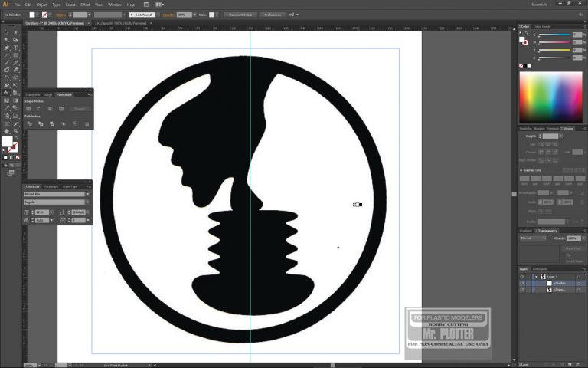Click the Document Setup button
This screenshot has height=368, width=588.
click(240, 15)
